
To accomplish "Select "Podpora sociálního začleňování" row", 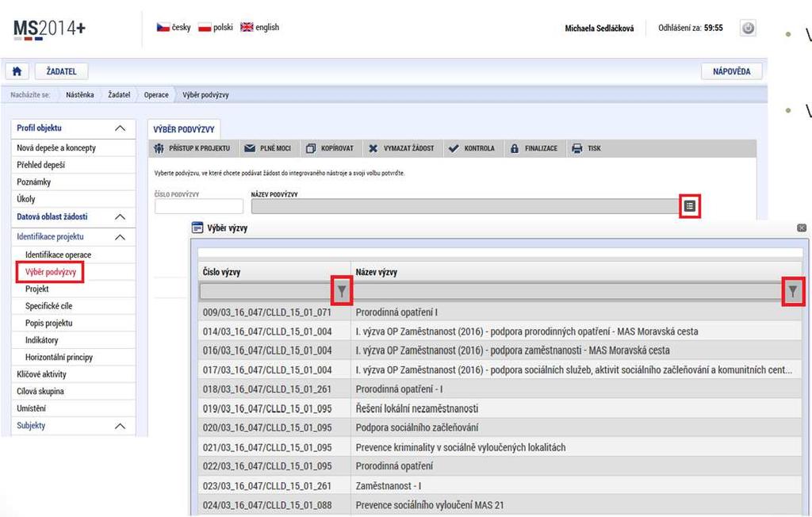I will coord(500,428).
